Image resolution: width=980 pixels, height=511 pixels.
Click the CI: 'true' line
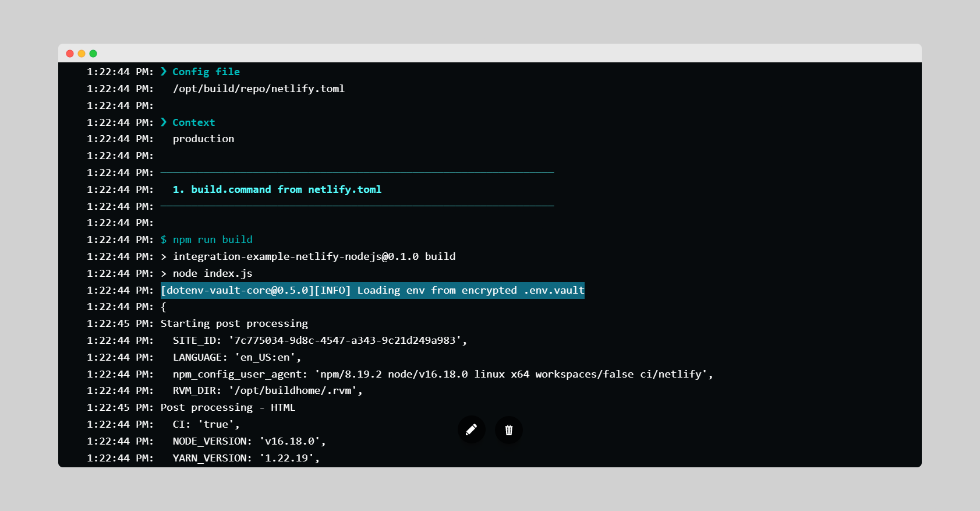click(206, 424)
